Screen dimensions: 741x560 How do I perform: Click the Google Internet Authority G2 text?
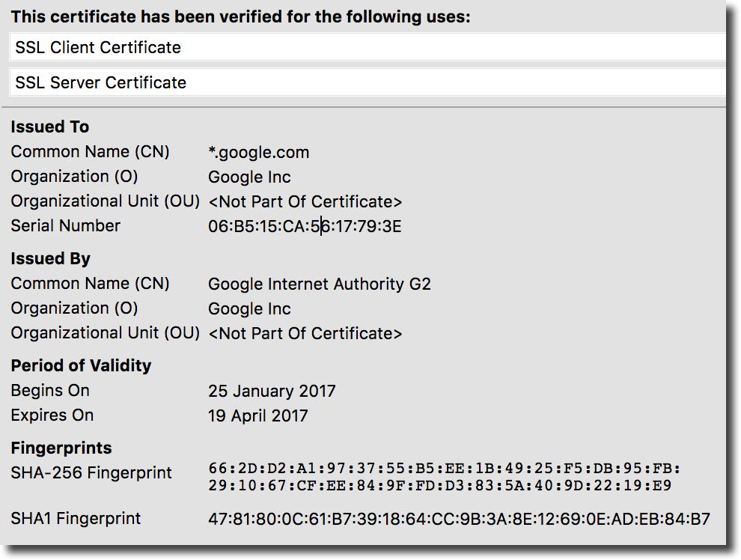click(x=320, y=284)
